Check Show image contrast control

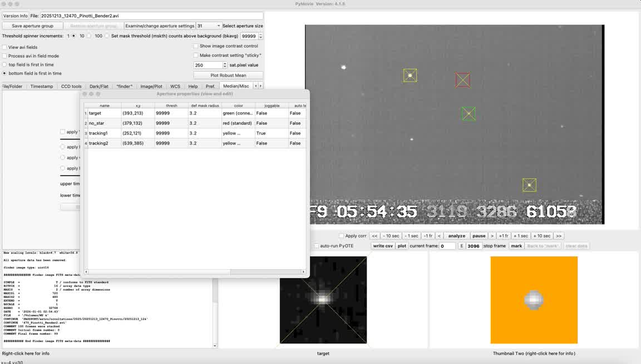196,46
